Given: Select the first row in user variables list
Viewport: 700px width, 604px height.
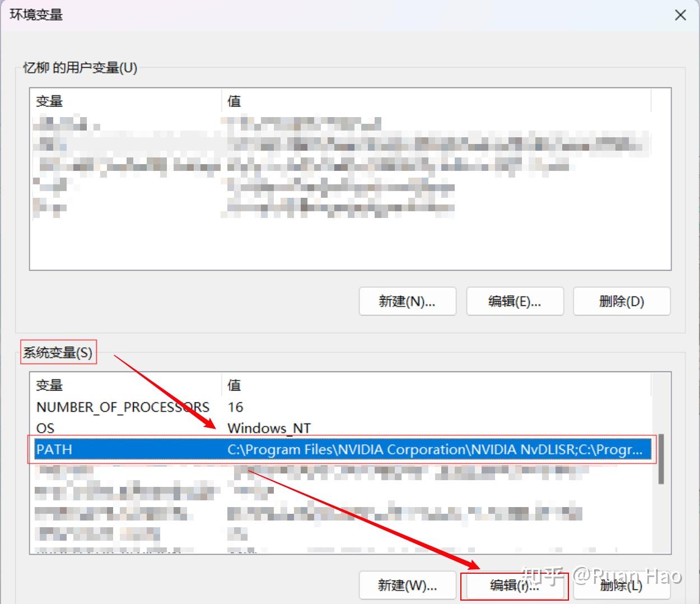Looking at the screenshot, I should pyautogui.click(x=112, y=123).
